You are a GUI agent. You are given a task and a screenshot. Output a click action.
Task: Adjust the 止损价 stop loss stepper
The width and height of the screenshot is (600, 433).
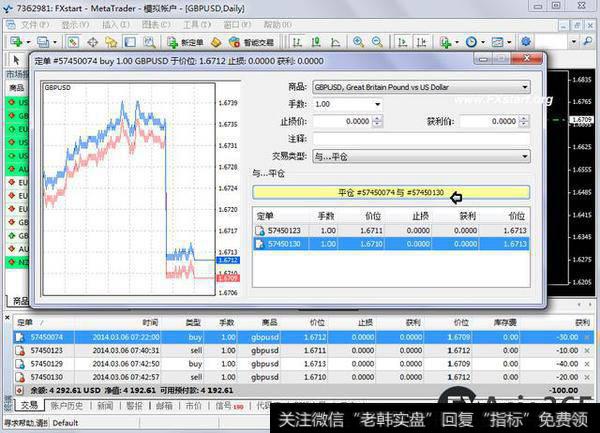tap(377, 121)
